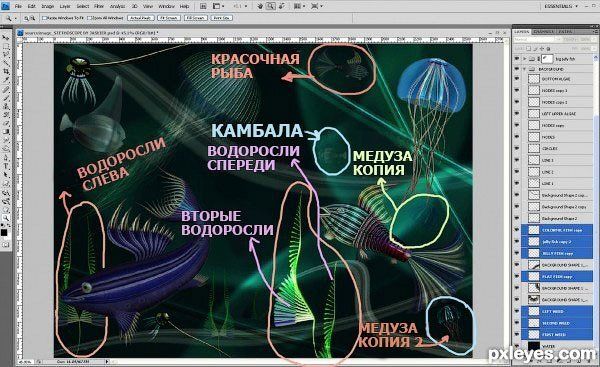Select the Rectangular Marquee tool

5,46
